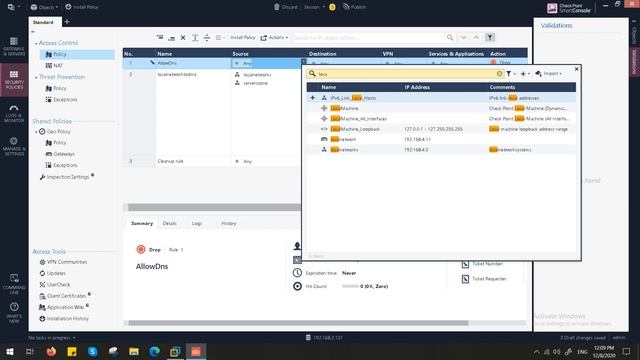Click the delete rule X icon
This screenshot has width=640, height=360.
click(183, 38)
